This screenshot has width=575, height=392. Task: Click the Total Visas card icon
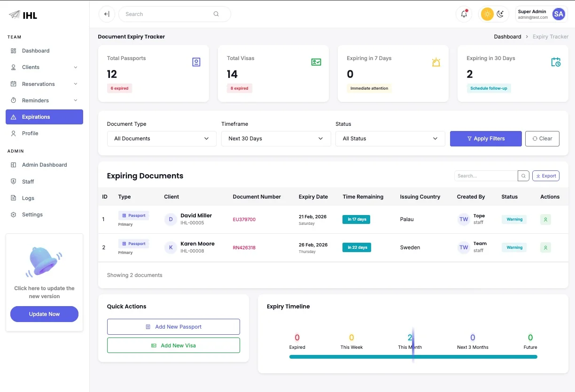(x=316, y=62)
